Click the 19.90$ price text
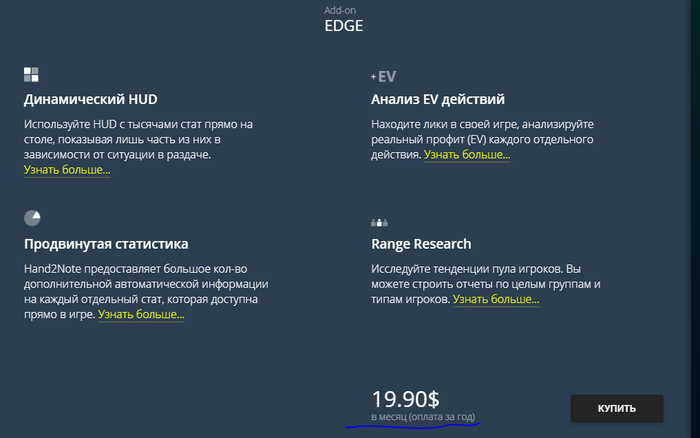Viewport: 700px width, 438px height. pyautogui.click(x=406, y=398)
